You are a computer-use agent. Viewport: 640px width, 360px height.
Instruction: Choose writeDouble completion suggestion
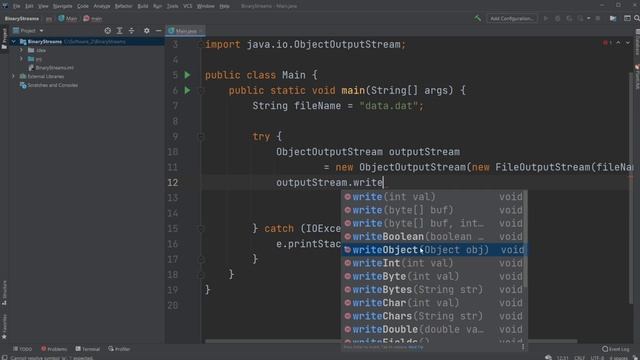point(433,329)
